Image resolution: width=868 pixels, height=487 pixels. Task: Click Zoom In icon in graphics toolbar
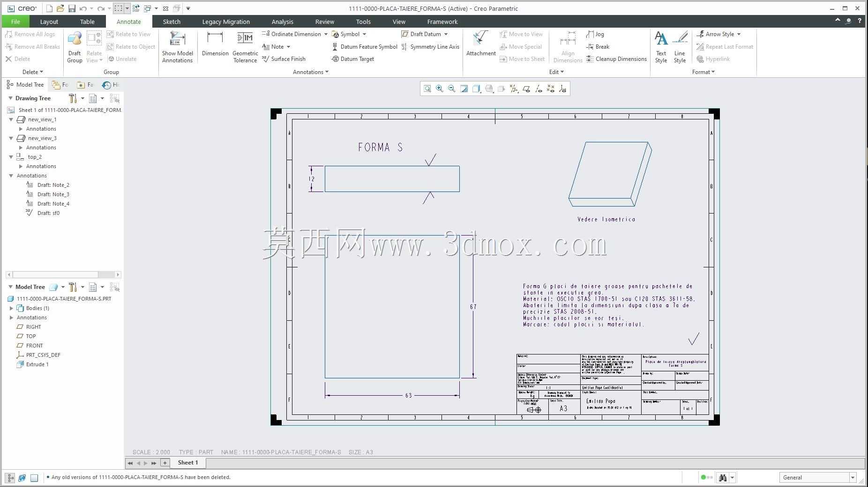point(440,89)
